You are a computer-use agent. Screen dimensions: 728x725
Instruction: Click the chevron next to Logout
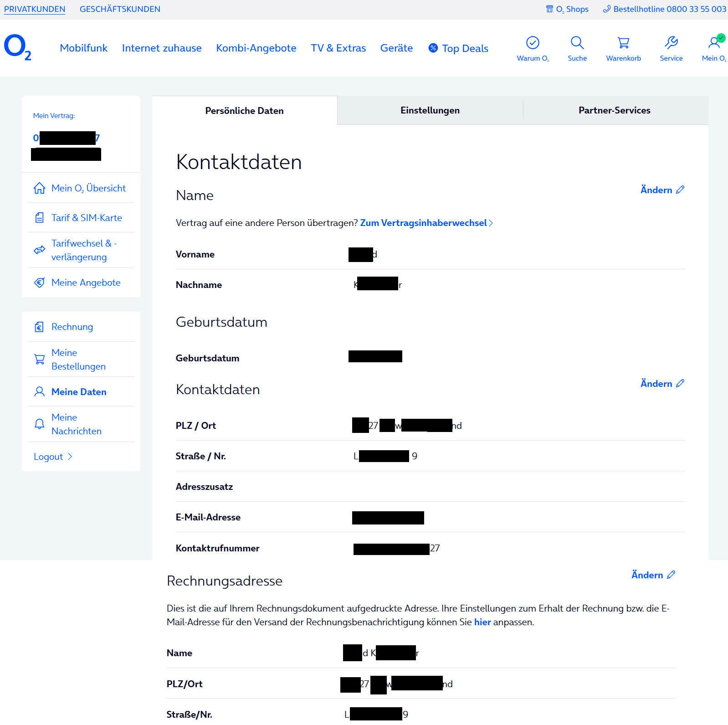pyautogui.click(x=70, y=457)
